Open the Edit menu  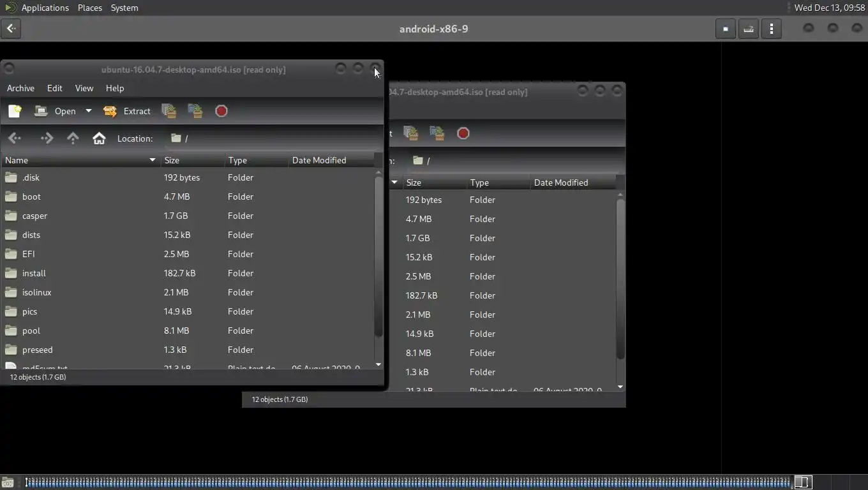(55, 88)
